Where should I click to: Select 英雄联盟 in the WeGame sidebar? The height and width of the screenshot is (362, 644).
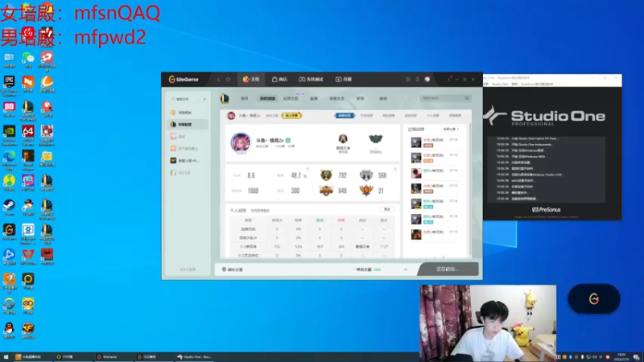pyautogui.click(x=188, y=125)
